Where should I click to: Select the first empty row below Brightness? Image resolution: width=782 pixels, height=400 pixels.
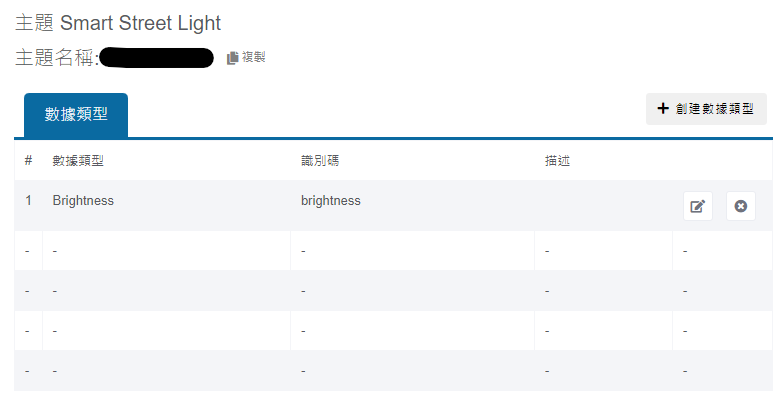tap(300, 250)
